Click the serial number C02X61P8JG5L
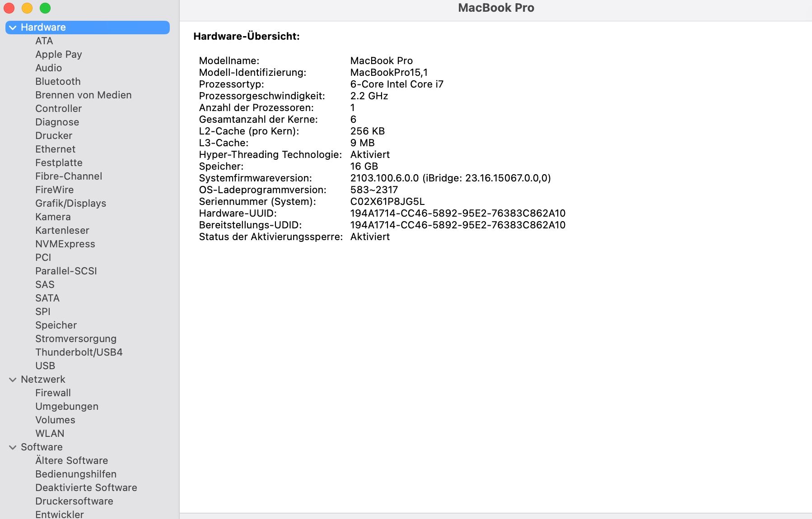The height and width of the screenshot is (519, 812). pyautogui.click(x=387, y=202)
